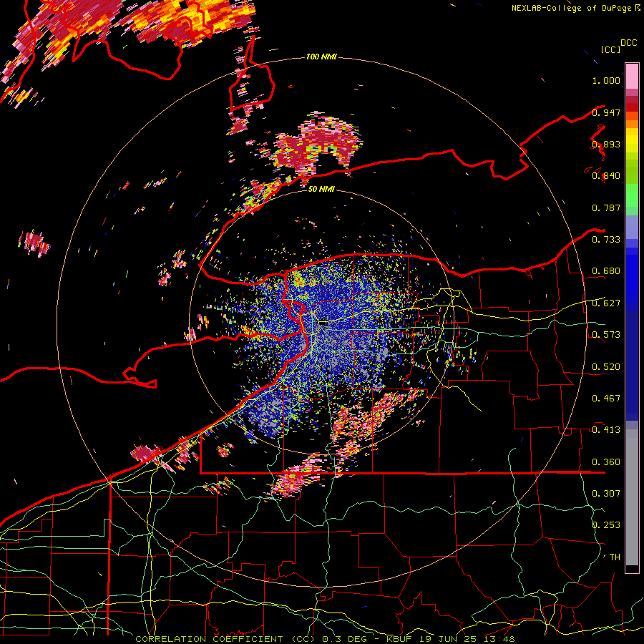Image resolution: width=644 pixels, height=644 pixels.
Task: Select the 0.253 scale value
Action: (606, 525)
